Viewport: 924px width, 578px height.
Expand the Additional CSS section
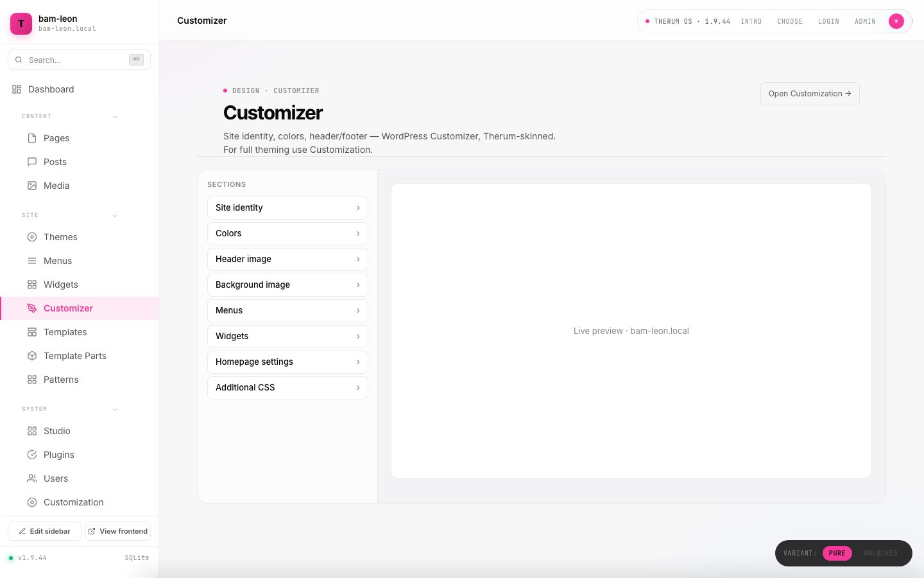pos(287,387)
